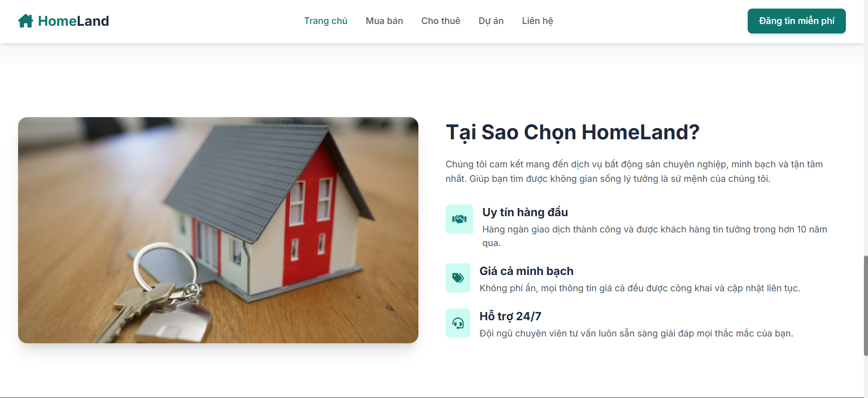Click the price tag icon for Giá cả minh bạch

click(458, 278)
